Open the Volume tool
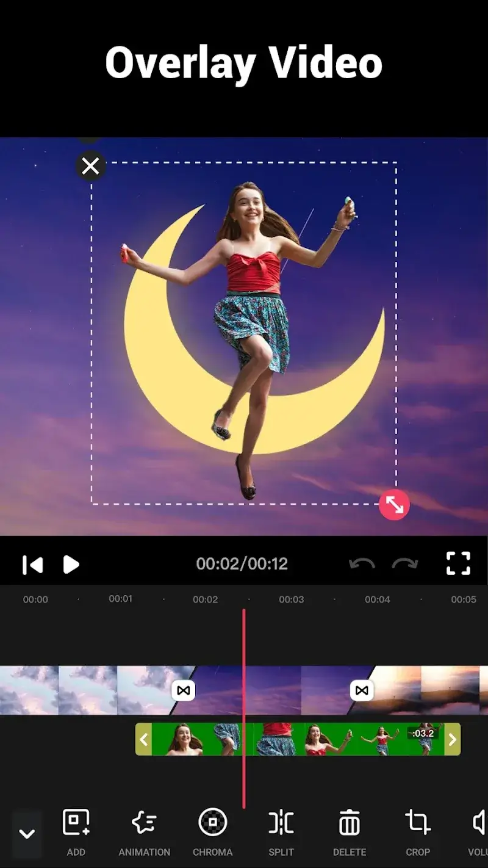Image resolution: width=488 pixels, height=868 pixels. (x=479, y=831)
